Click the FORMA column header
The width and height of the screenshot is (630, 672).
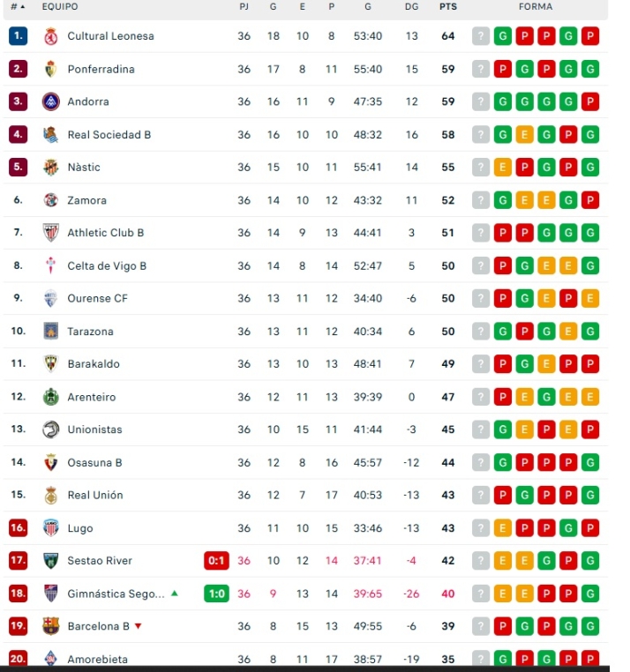click(x=536, y=7)
